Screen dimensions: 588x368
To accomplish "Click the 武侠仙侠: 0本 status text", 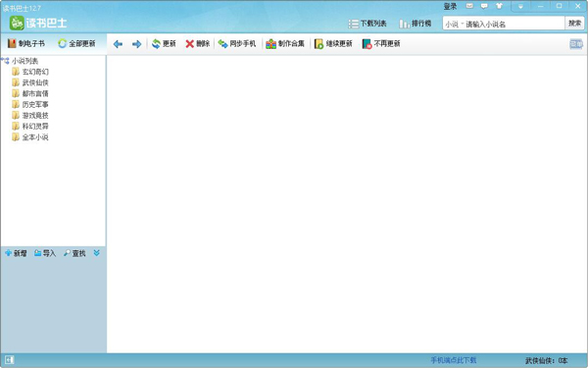I will coord(547,360).
